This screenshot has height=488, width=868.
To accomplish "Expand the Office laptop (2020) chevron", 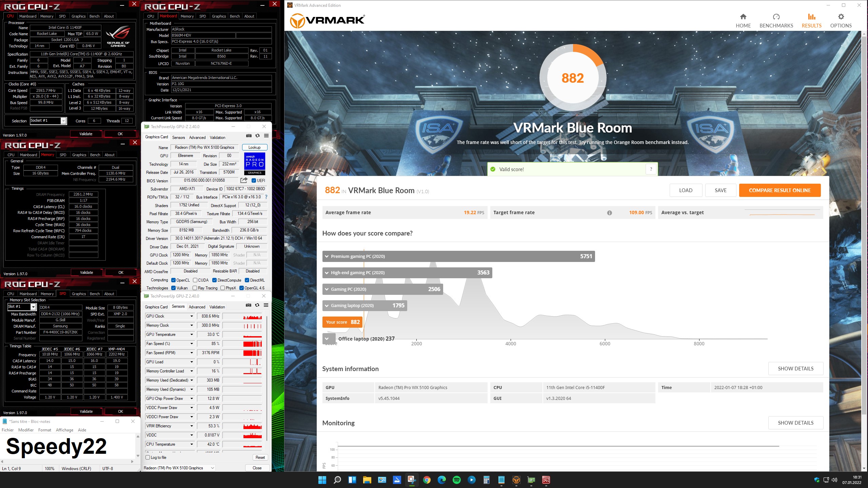I will pyautogui.click(x=327, y=339).
